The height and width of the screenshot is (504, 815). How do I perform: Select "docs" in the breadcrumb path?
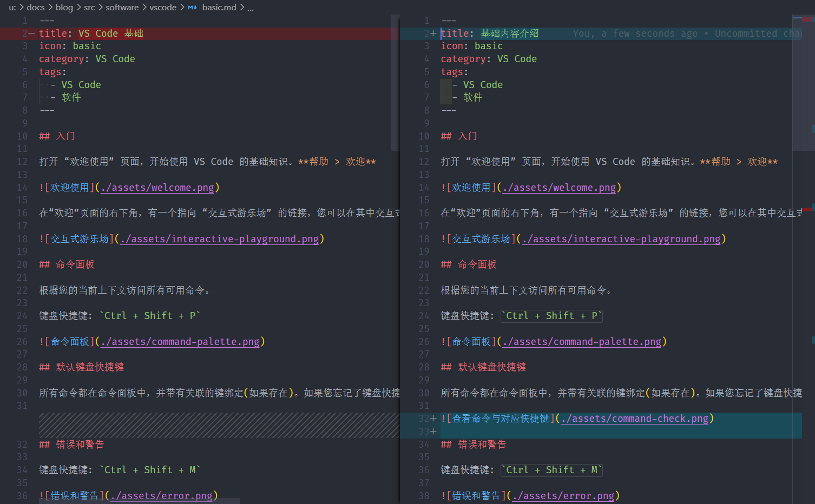click(36, 7)
